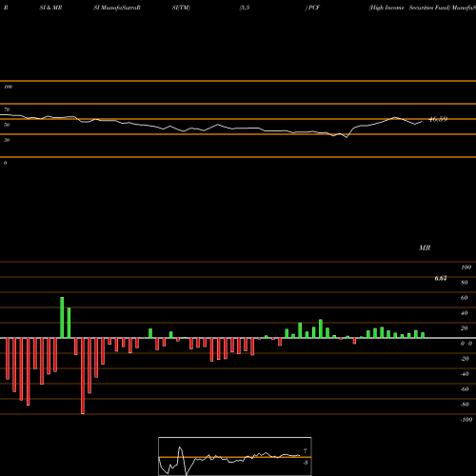Click the MR axis label 20
476x476 pixels.
465,328
